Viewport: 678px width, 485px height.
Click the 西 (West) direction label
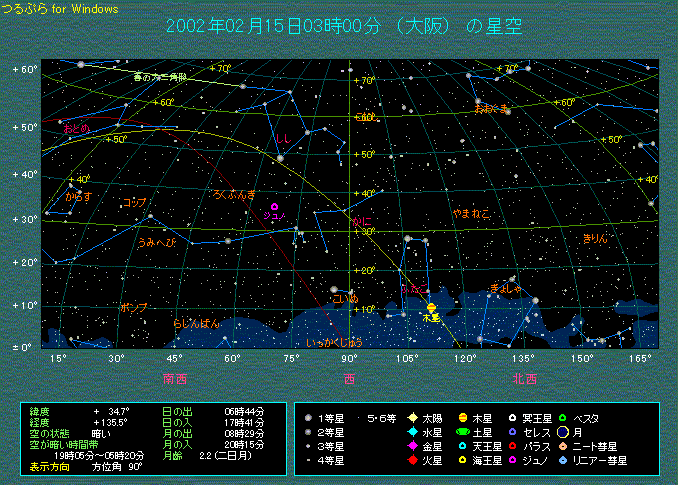350,378
